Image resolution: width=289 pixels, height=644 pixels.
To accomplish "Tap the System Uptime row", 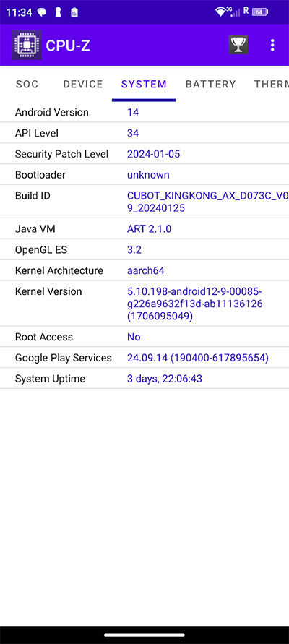I will 144,379.
